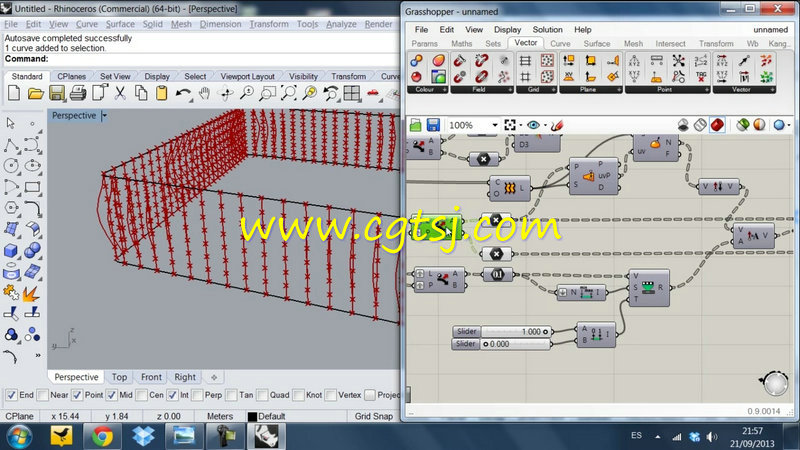Select the Circle tool in Rhino sidebar
The image size is (800, 450).
click(11, 165)
